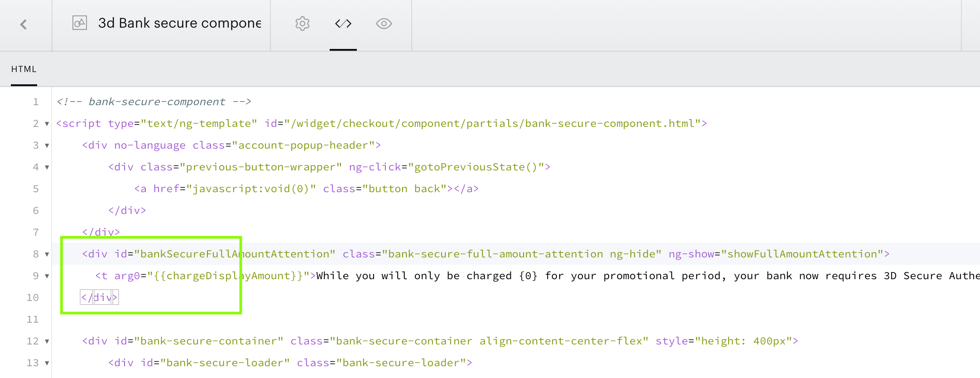The width and height of the screenshot is (980, 378).
Task: Switch to the code editor view icon
Action: click(343, 24)
